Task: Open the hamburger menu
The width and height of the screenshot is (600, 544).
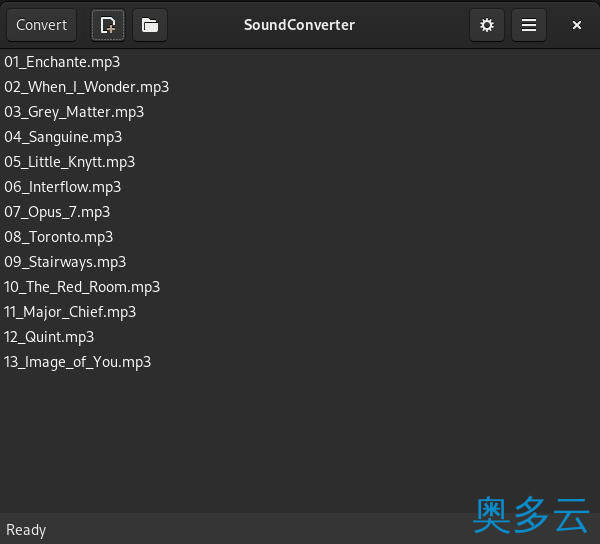Action: 528,25
